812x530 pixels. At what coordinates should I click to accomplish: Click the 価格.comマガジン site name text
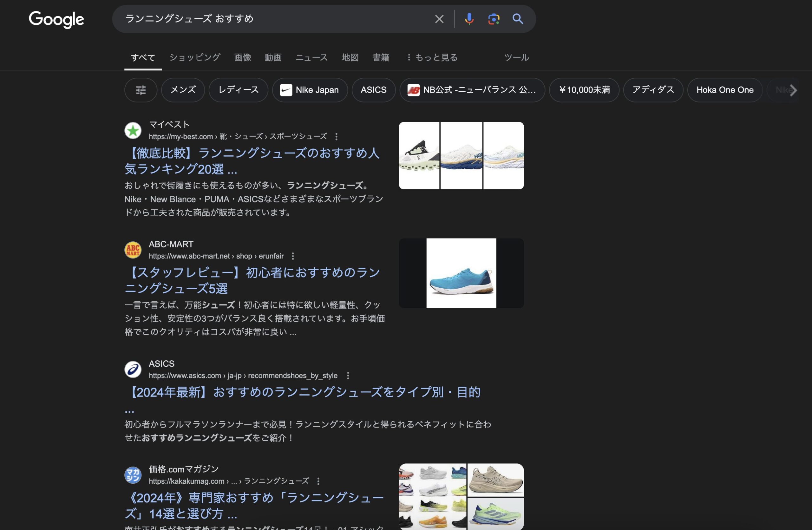click(x=184, y=469)
